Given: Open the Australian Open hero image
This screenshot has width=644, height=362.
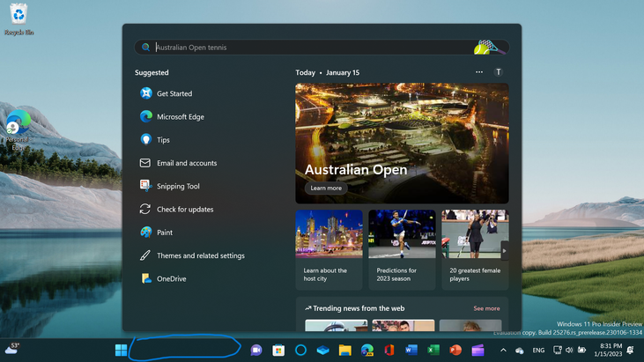Looking at the screenshot, I should pyautogui.click(x=402, y=144).
